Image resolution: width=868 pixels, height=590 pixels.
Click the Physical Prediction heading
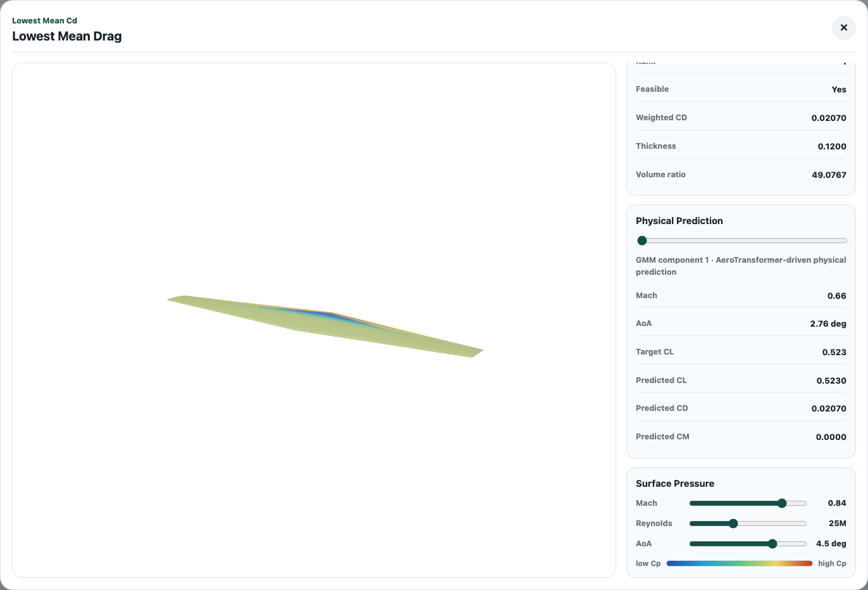click(679, 221)
